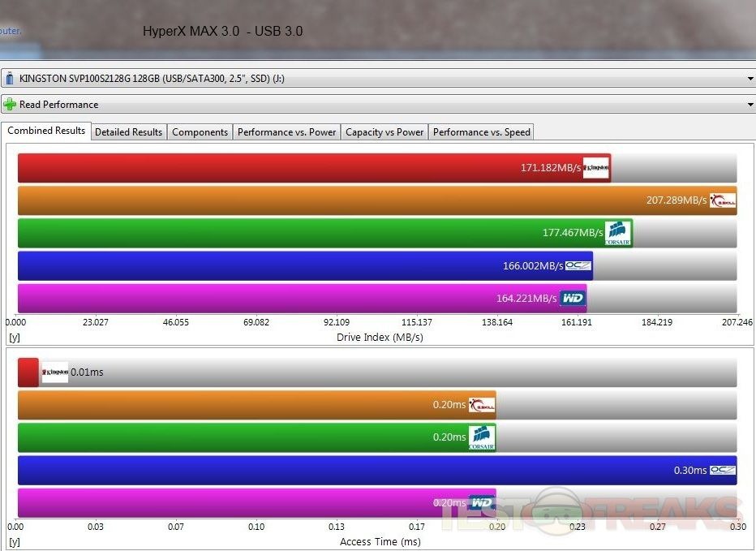This screenshot has width=756, height=551.
Task: Click the WD logo on magenta speed bar
Action: pyautogui.click(x=572, y=298)
